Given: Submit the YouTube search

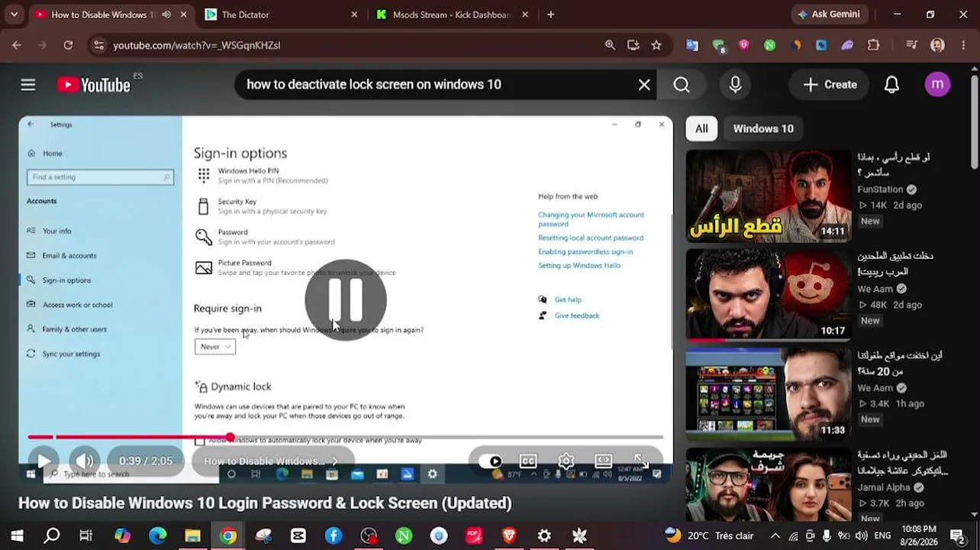Looking at the screenshot, I should [x=682, y=85].
